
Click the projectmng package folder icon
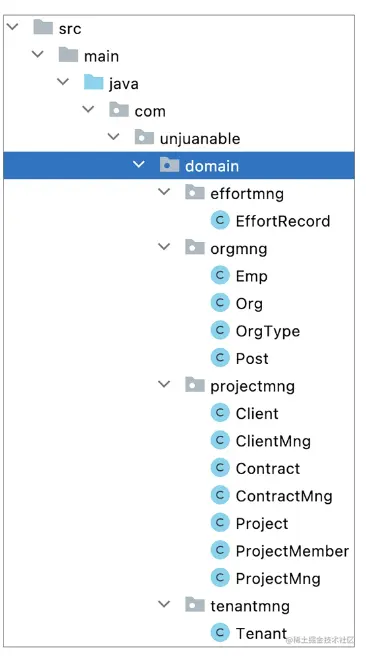[x=195, y=385]
